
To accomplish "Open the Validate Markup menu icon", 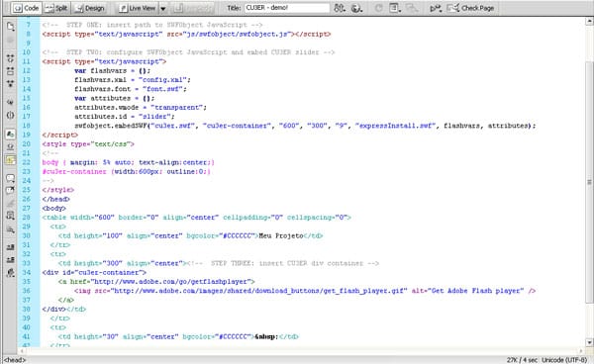I will point(436,8).
